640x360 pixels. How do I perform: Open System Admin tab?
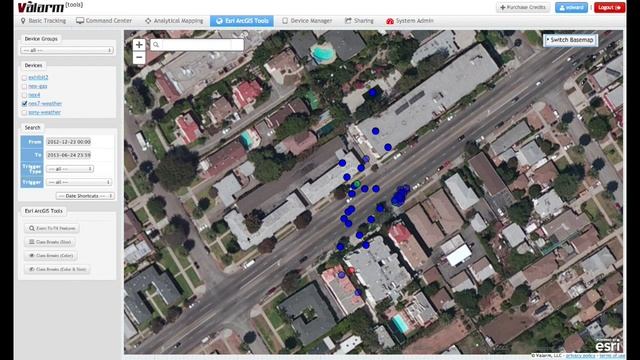410,20
